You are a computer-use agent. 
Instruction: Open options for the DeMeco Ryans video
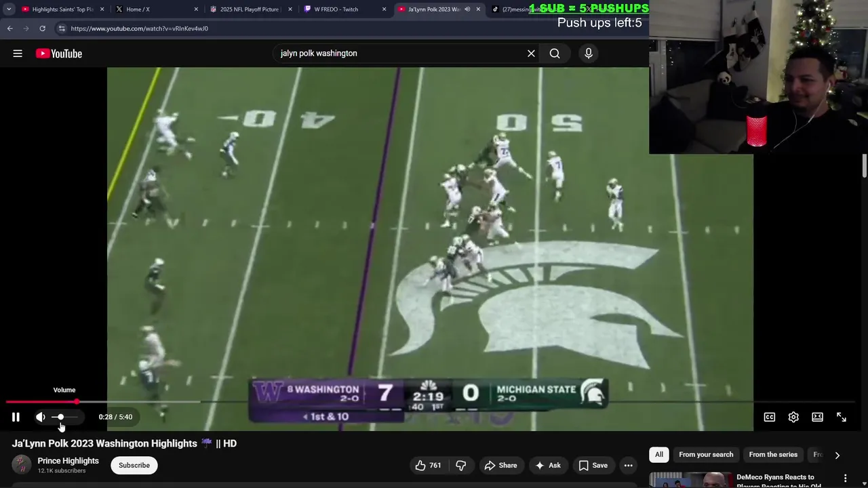845,479
